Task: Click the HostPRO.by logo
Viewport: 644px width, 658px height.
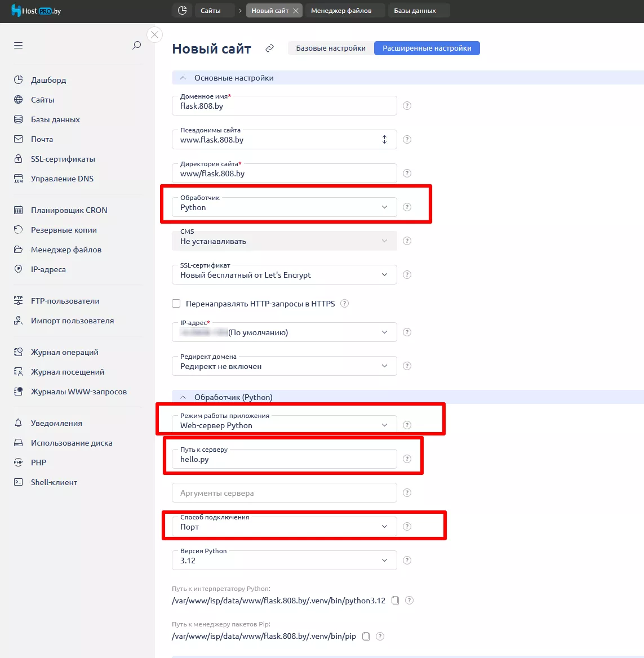Action: [x=36, y=11]
